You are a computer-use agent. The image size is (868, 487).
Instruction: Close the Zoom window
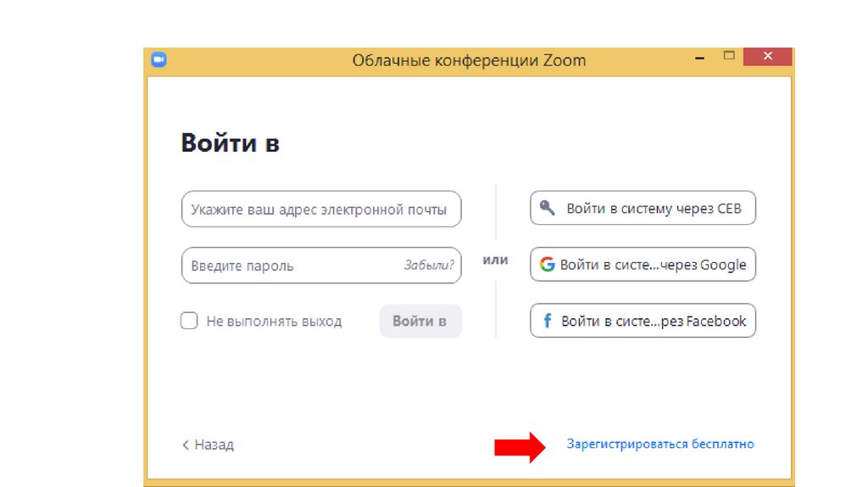768,56
